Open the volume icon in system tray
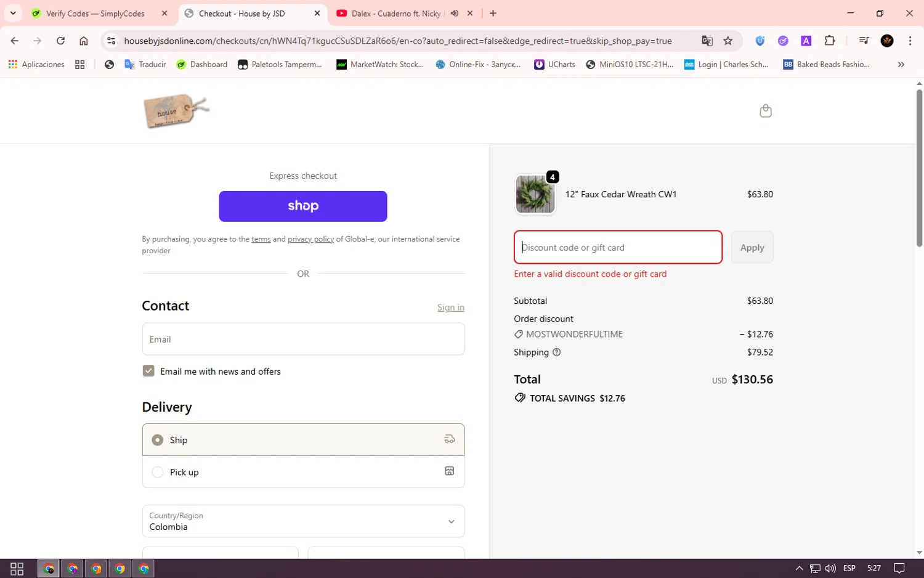The image size is (924, 578). (x=830, y=568)
